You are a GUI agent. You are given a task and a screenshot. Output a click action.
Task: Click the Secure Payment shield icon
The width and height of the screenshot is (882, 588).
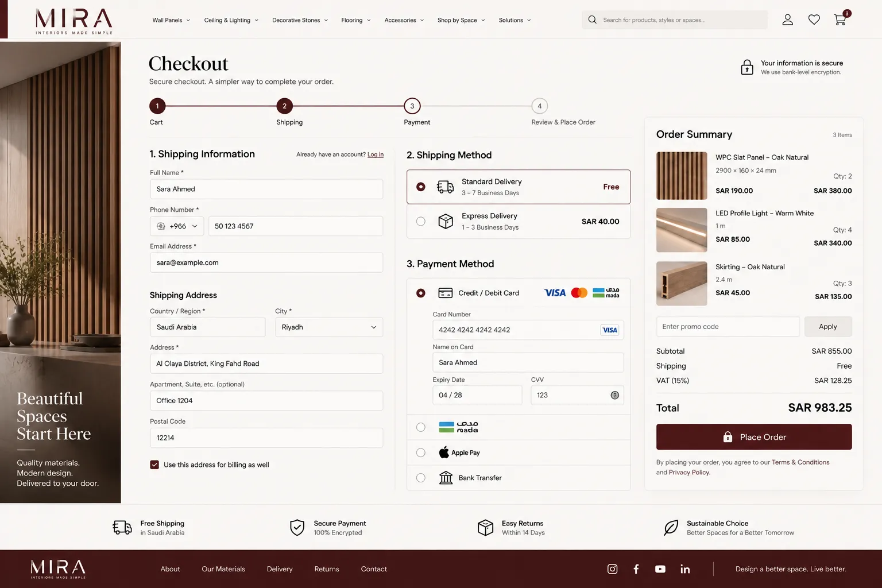tap(297, 528)
